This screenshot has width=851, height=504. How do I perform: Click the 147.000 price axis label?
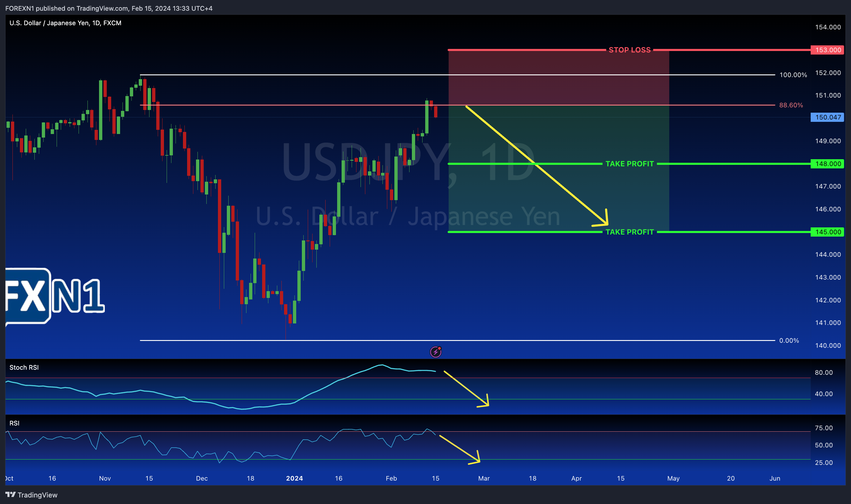pyautogui.click(x=828, y=186)
